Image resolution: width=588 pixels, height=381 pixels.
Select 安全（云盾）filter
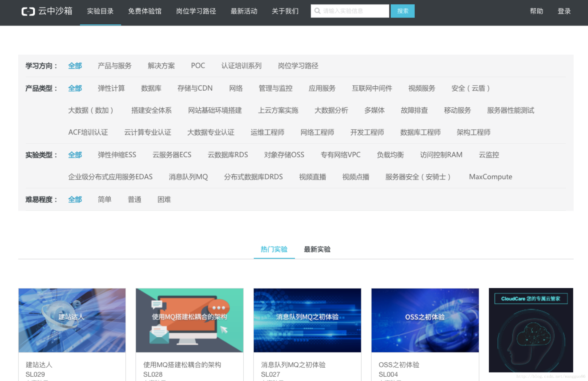tap(470, 88)
